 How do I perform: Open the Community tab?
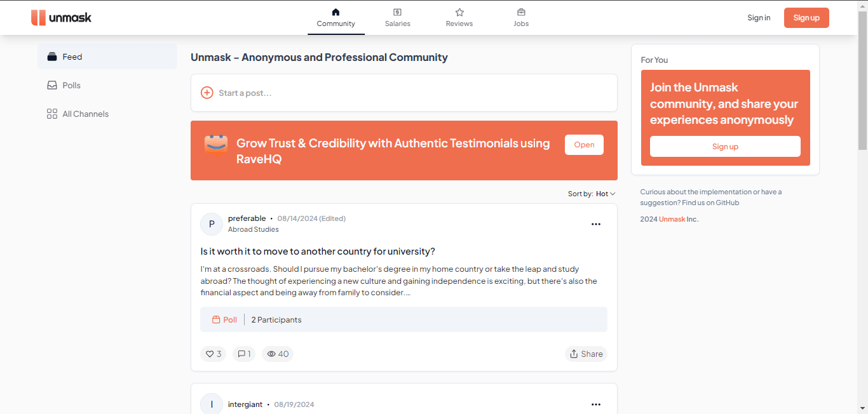[x=336, y=18]
